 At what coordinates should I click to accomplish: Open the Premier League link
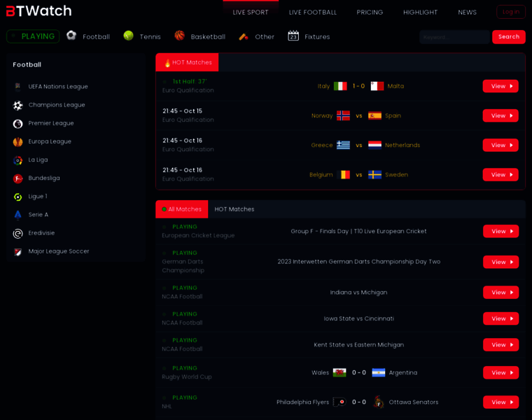(x=51, y=123)
